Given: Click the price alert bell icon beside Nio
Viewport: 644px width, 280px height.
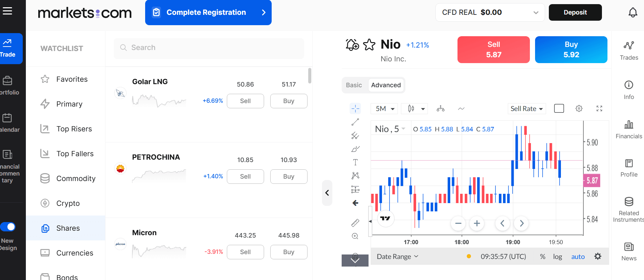Looking at the screenshot, I should point(352,45).
